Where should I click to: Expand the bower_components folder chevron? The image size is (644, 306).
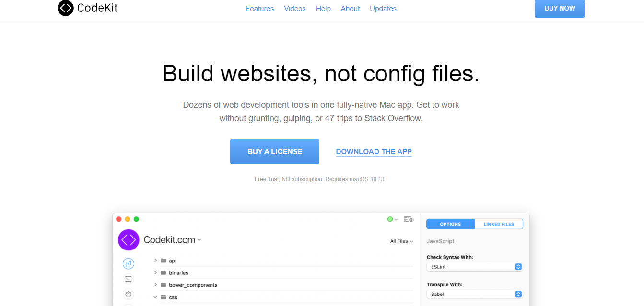point(155,285)
